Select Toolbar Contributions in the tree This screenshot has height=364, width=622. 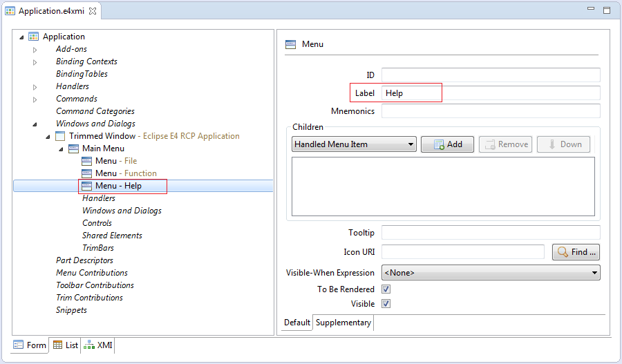[95, 285]
